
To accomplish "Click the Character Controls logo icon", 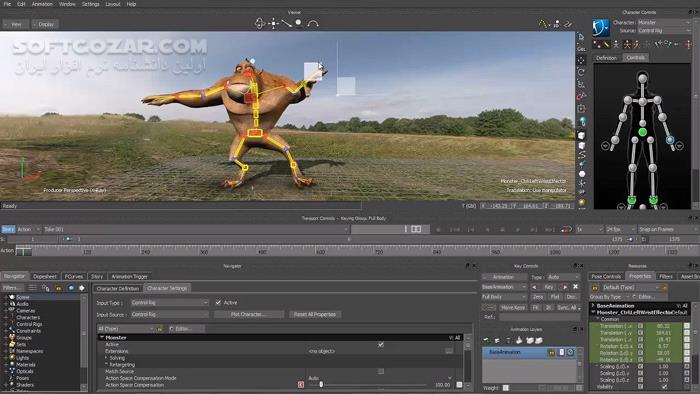I will click(601, 28).
